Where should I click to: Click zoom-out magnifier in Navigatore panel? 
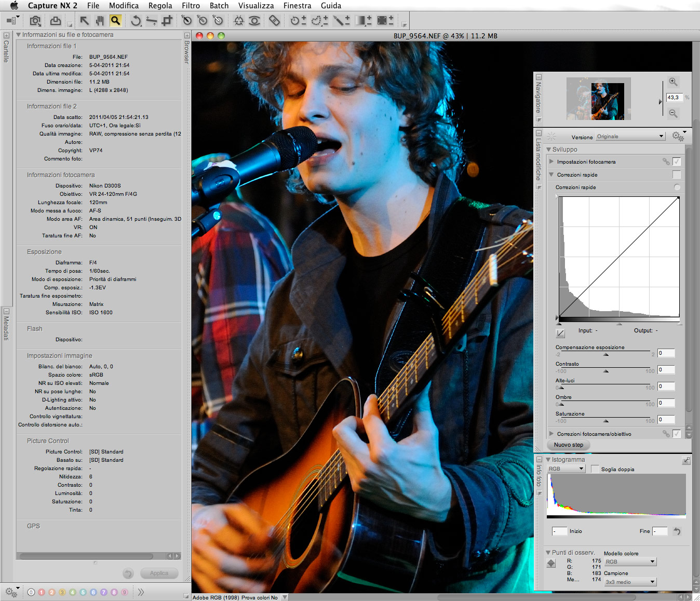[x=672, y=113]
